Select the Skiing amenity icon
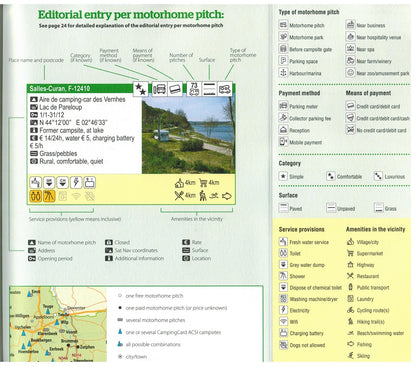The height and width of the screenshot is (367, 416). coord(350,355)
